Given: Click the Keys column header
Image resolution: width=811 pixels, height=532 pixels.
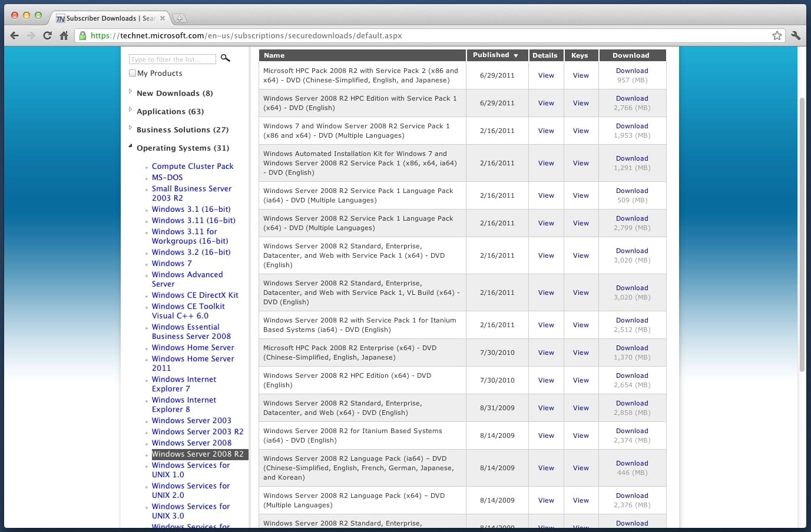Looking at the screenshot, I should [580, 55].
